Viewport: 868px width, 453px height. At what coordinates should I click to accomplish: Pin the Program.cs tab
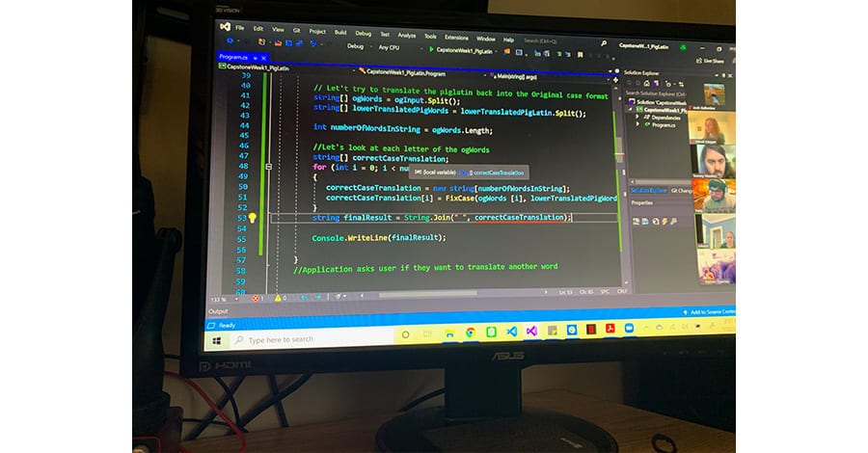point(256,58)
